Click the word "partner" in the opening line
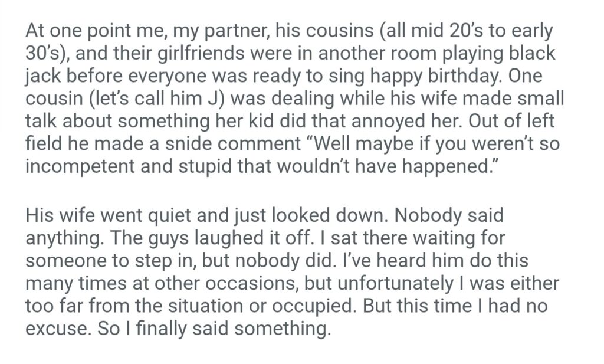604x364 pixels. [195, 31]
